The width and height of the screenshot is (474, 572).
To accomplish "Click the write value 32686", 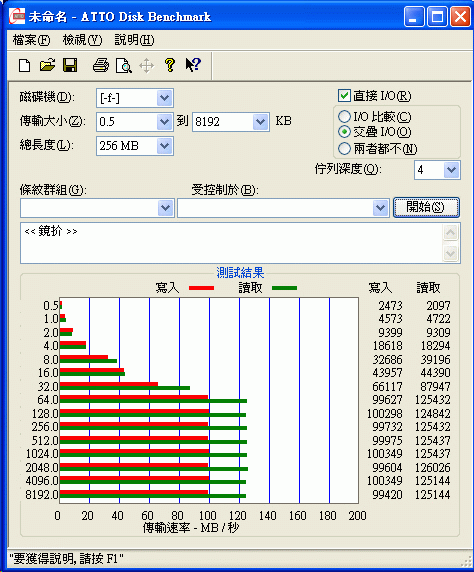I will tap(387, 360).
